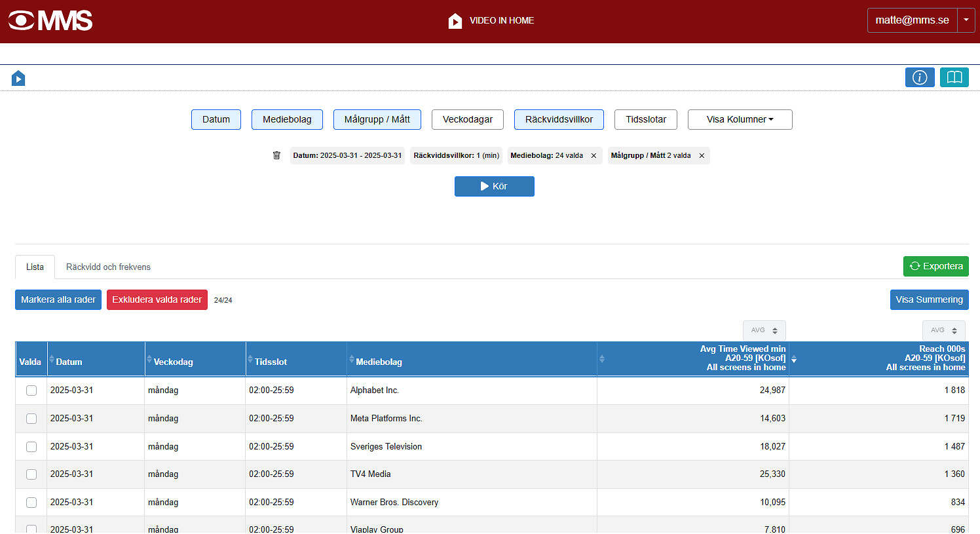Switch to Räckvidd och frekvens tab
Image resolution: width=980 pixels, height=534 pixels.
click(x=108, y=267)
